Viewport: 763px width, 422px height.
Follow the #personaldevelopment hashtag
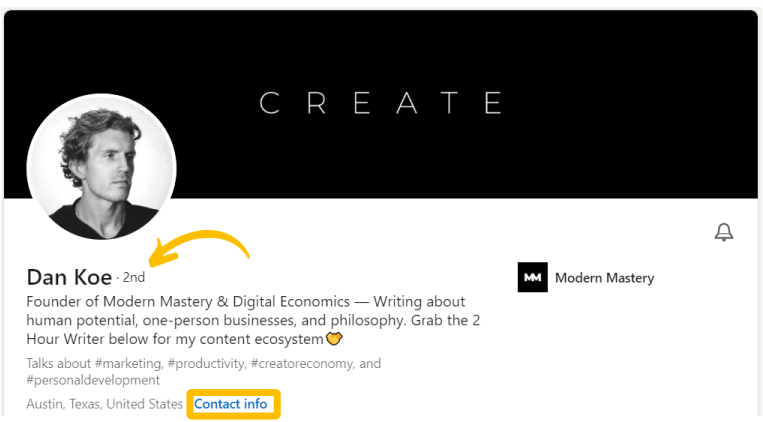click(93, 380)
